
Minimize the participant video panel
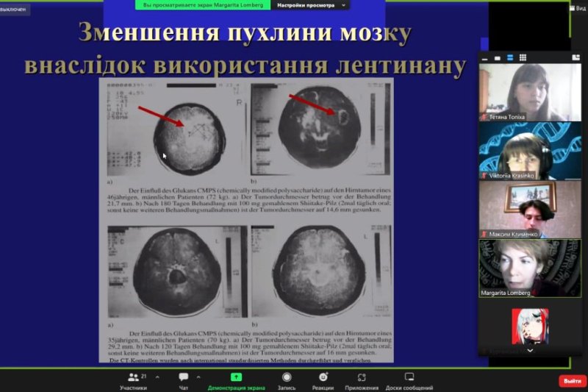tap(484, 58)
